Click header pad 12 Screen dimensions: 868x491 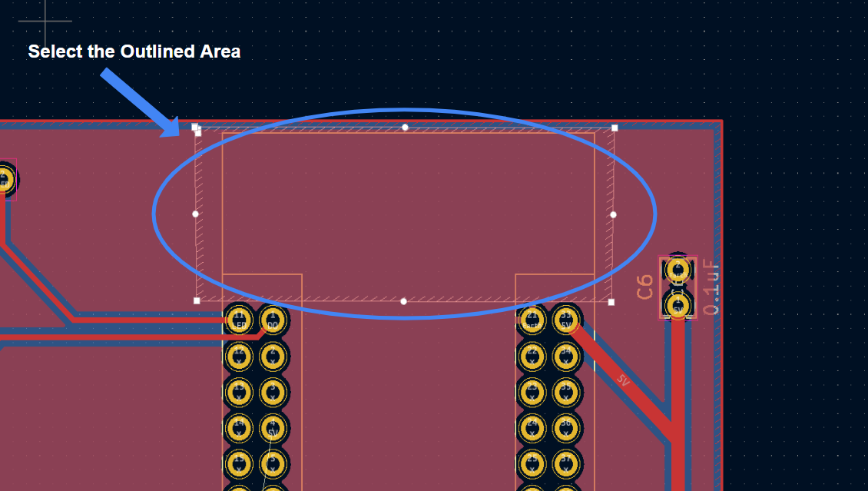[x=239, y=356]
